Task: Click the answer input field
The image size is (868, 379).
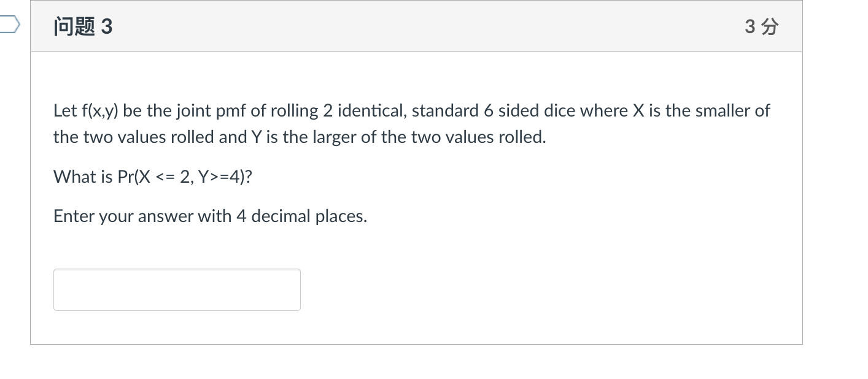Action: (177, 289)
